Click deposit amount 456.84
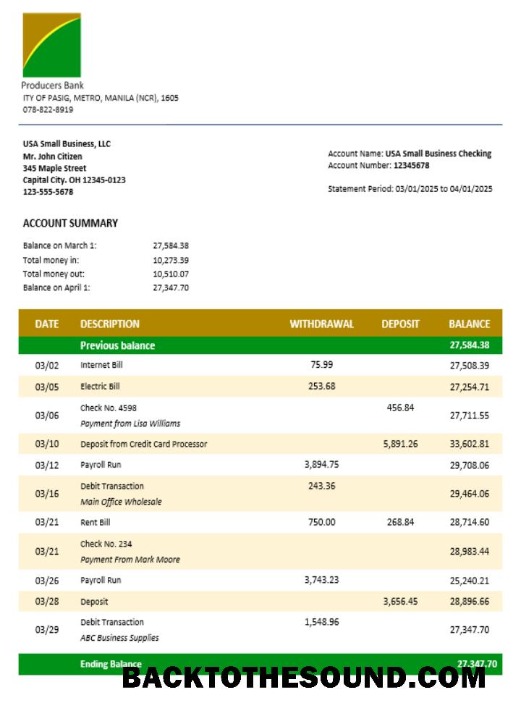 pos(400,408)
